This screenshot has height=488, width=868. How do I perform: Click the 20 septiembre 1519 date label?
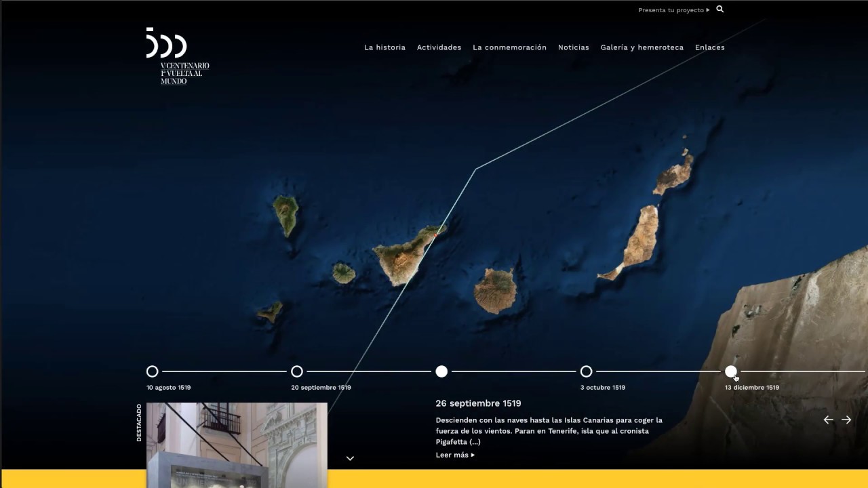(321, 388)
